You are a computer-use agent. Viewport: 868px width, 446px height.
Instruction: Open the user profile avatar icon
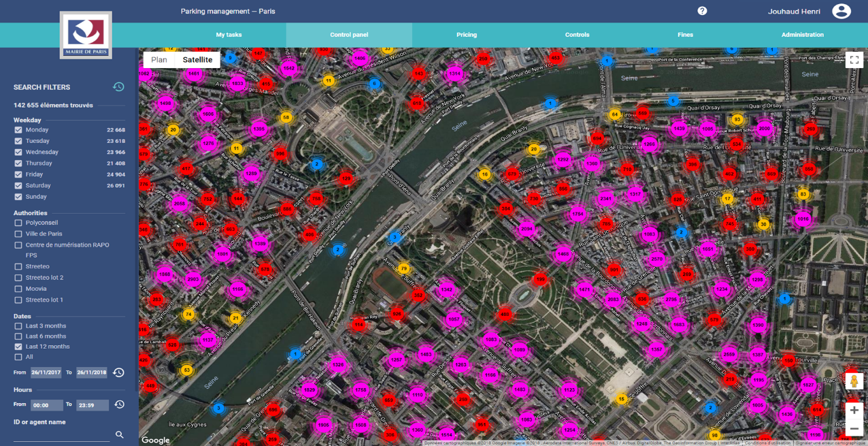click(x=841, y=12)
